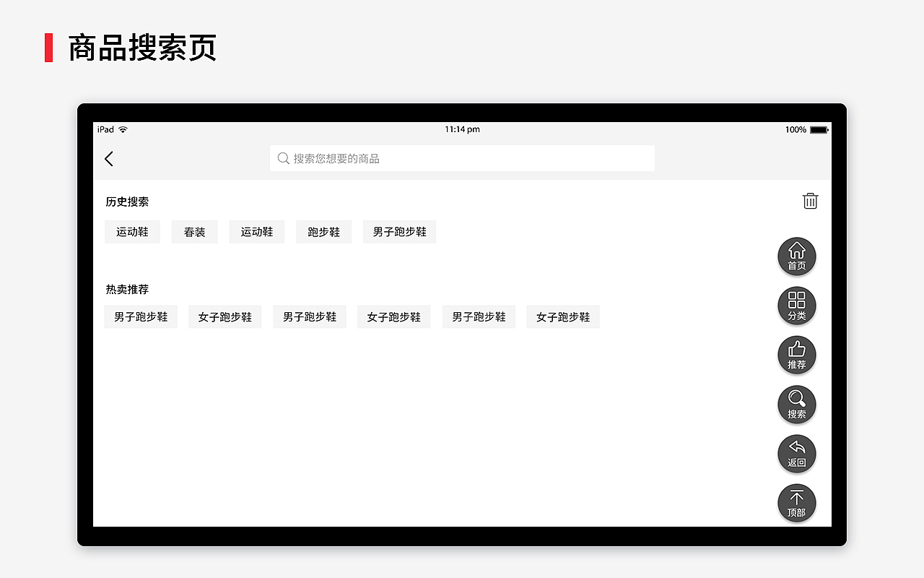924x578 pixels.
Task: Click the battery indicator at top right
Action: coord(819,129)
